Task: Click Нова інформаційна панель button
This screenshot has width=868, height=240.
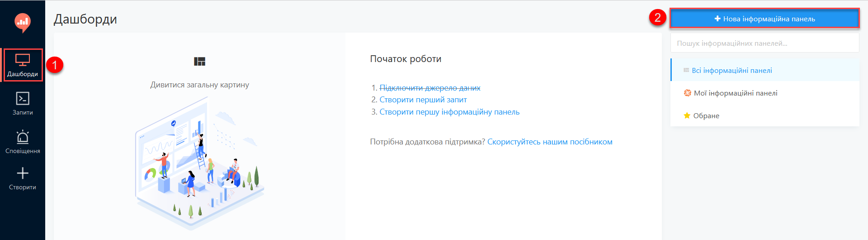Action: pos(764,19)
